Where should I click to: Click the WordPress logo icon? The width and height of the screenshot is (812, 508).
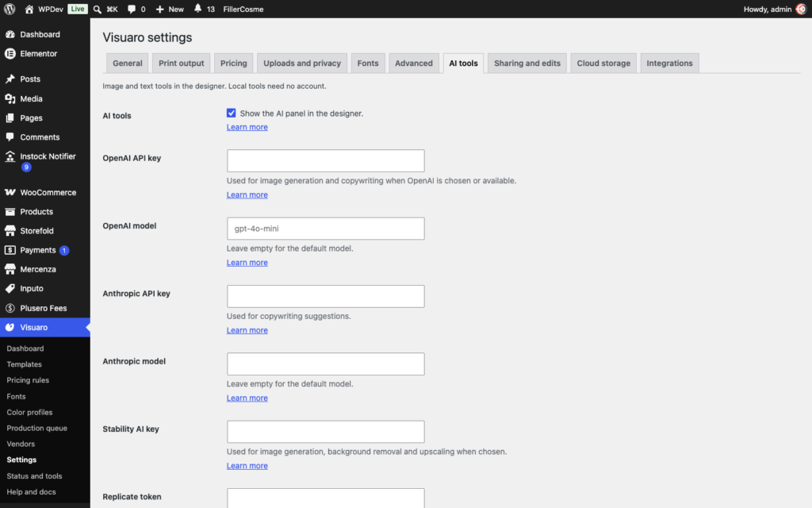coord(10,9)
